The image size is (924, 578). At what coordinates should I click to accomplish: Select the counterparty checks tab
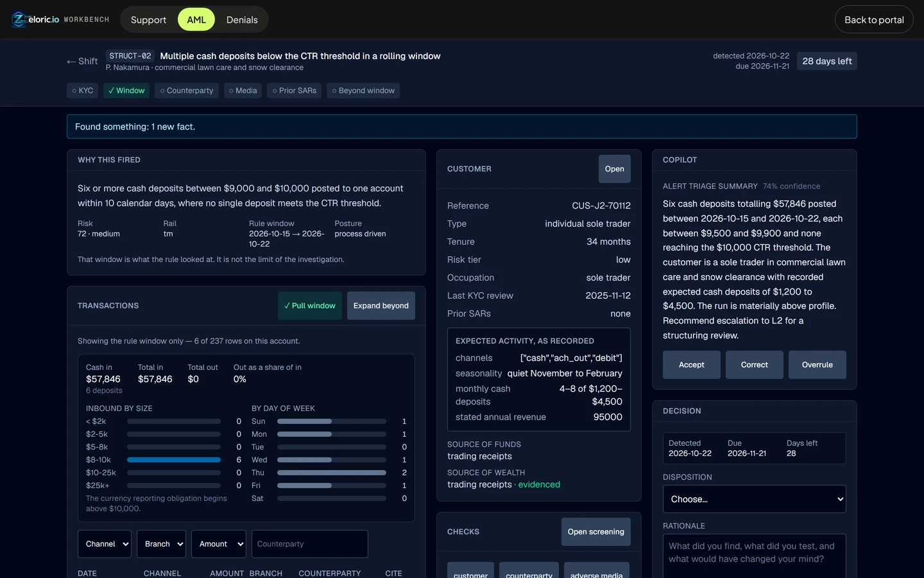point(529,571)
